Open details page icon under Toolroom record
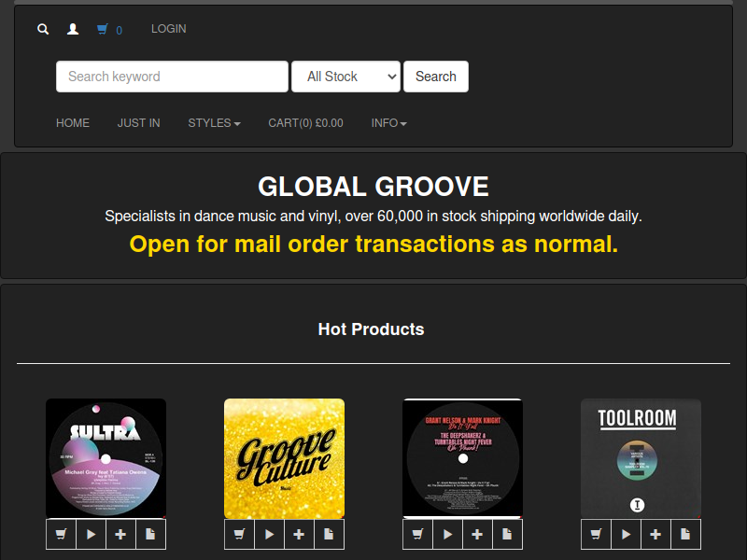This screenshot has height=560, width=747. (685, 534)
